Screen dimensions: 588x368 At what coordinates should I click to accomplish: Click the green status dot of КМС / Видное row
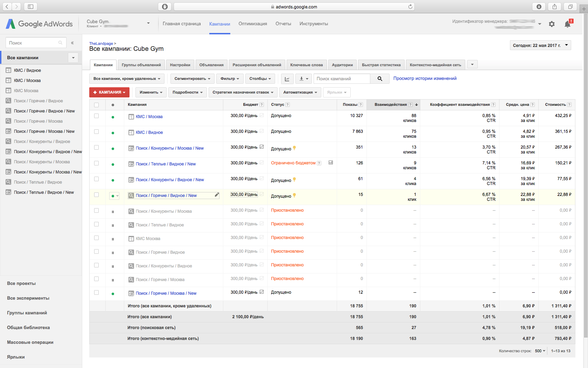pyautogui.click(x=113, y=133)
